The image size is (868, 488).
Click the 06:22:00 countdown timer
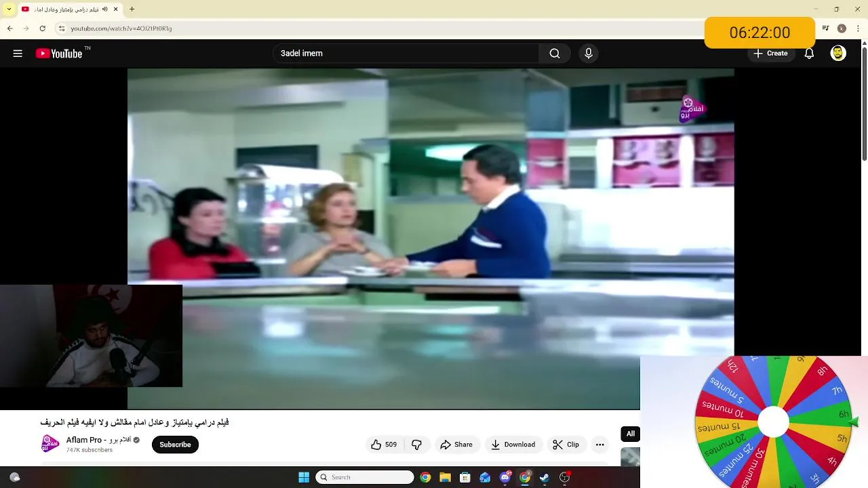759,33
